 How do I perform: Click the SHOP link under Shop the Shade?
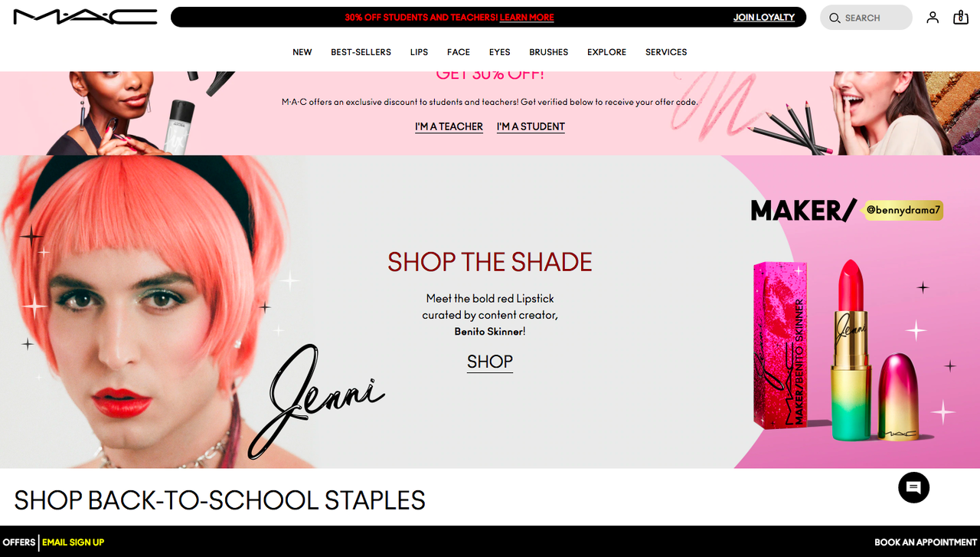point(490,362)
